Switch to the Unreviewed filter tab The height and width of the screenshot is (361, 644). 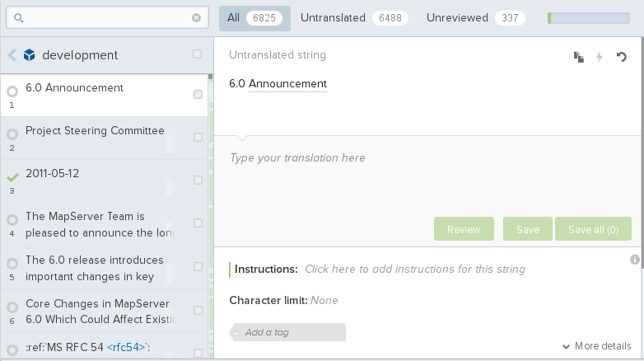click(475, 17)
